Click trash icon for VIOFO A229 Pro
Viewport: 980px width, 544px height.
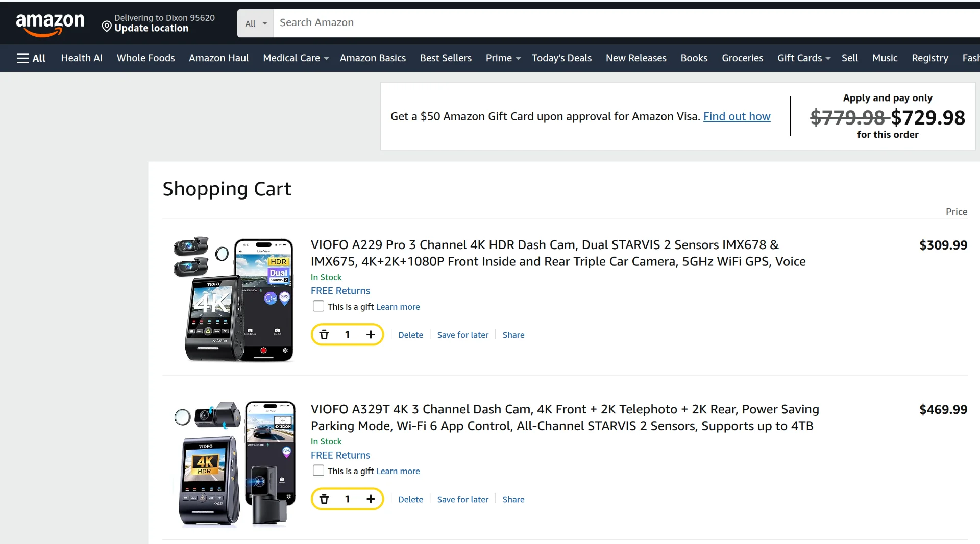324,335
